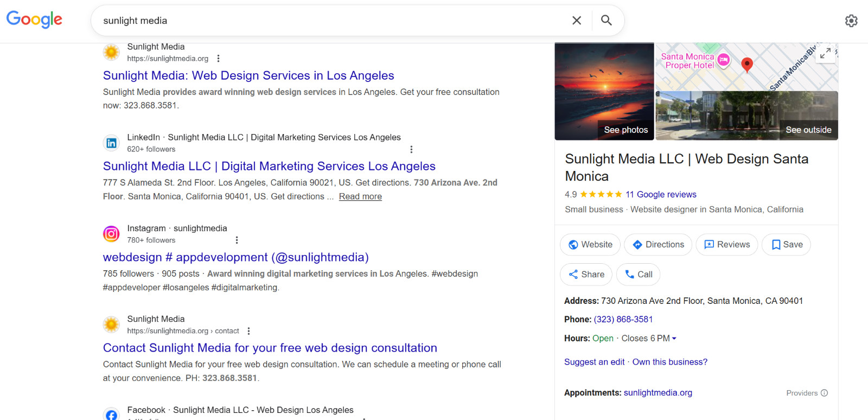868x420 pixels.
Task: Click the Facebook · Sunlight Media LLC result header
Action: (x=240, y=410)
